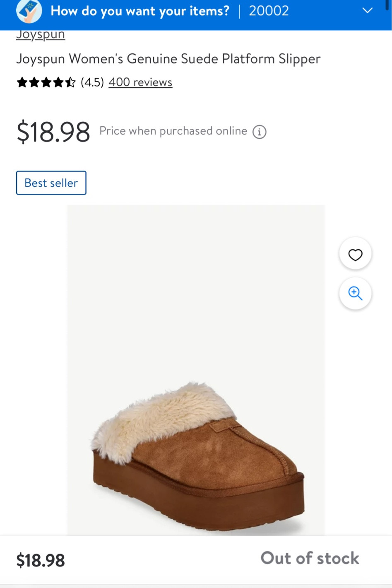Image resolution: width=392 pixels, height=588 pixels.
Task: Add slipper to favorites with heart icon
Action: pyautogui.click(x=355, y=254)
